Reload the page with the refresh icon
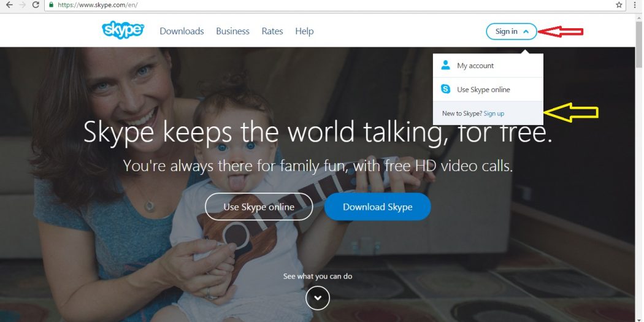The width and height of the screenshot is (644, 322). click(36, 5)
